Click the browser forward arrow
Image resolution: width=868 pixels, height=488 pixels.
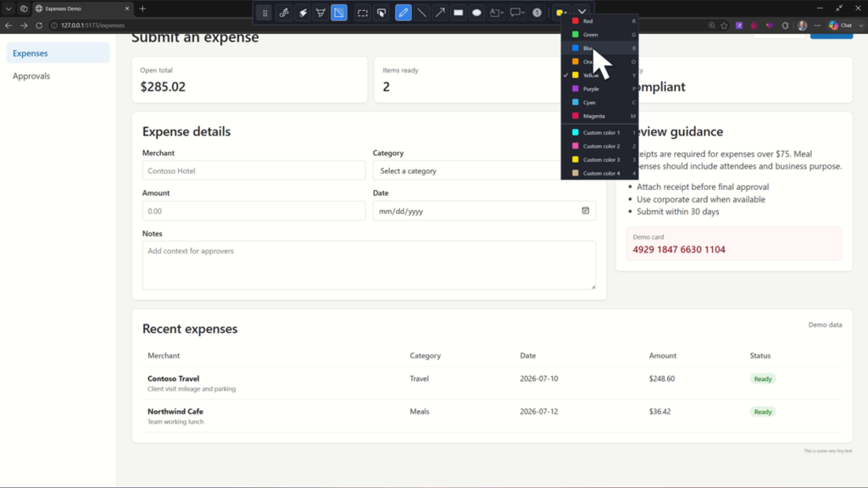pos(24,25)
